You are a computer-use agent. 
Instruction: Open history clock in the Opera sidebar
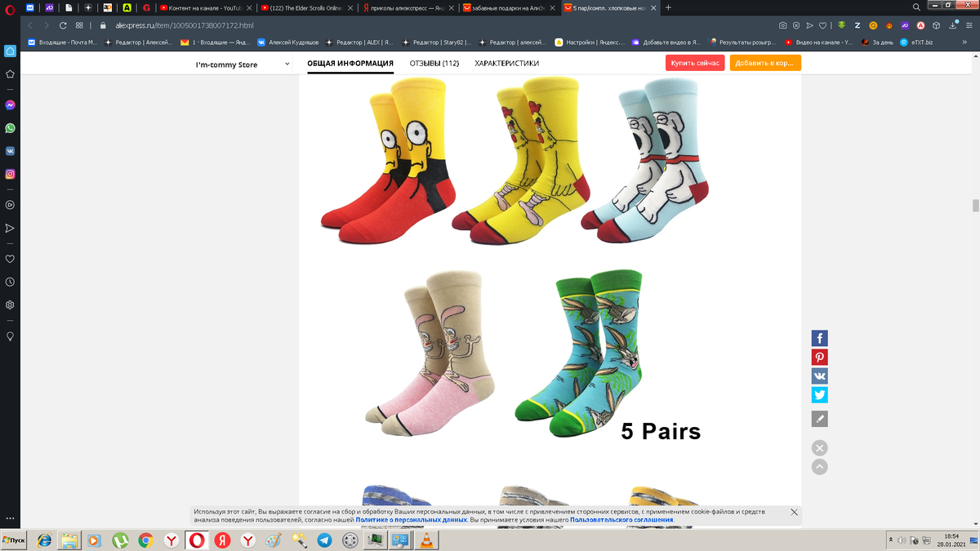click(x=10, y=282)
